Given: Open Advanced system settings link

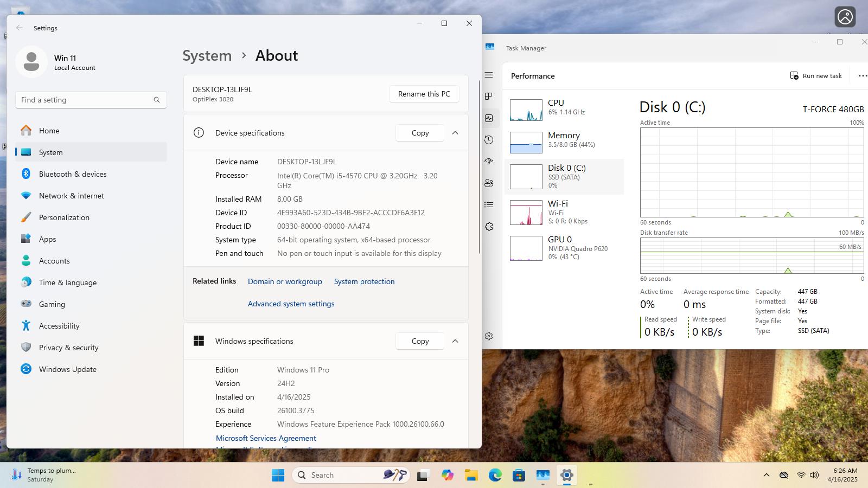Looking at the screenshot, I should pos(291,304).
